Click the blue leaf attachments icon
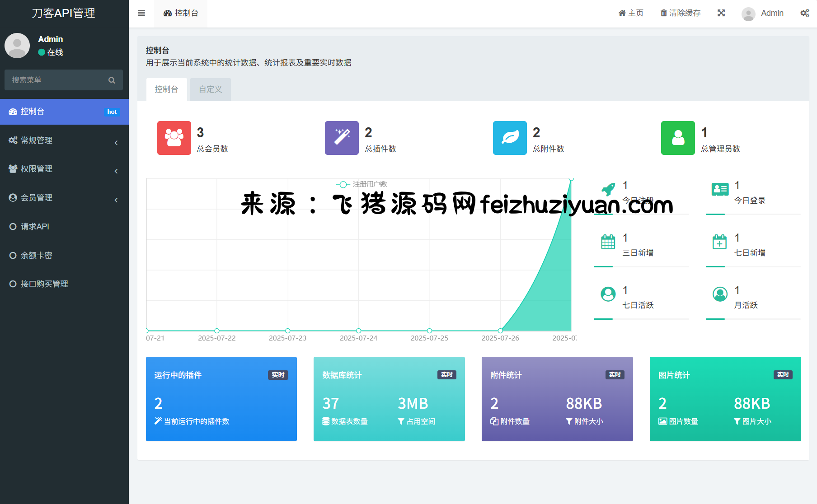 510,138
